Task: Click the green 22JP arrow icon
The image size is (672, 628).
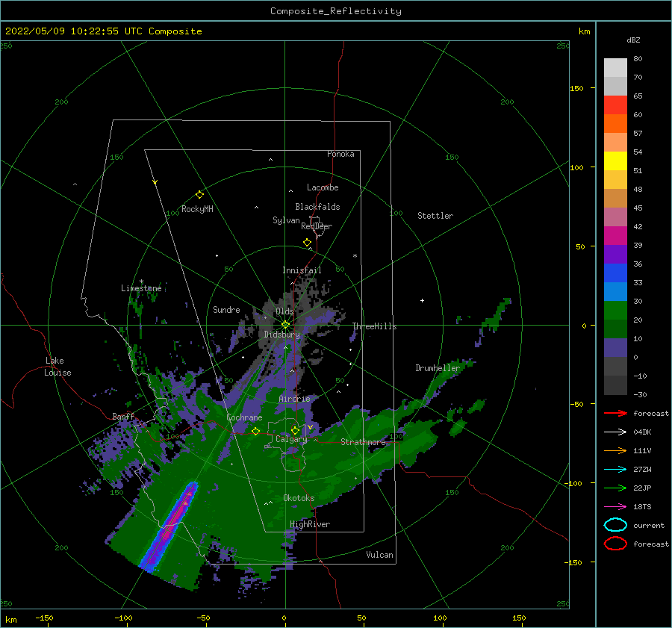Action: [x=615, y=488]
